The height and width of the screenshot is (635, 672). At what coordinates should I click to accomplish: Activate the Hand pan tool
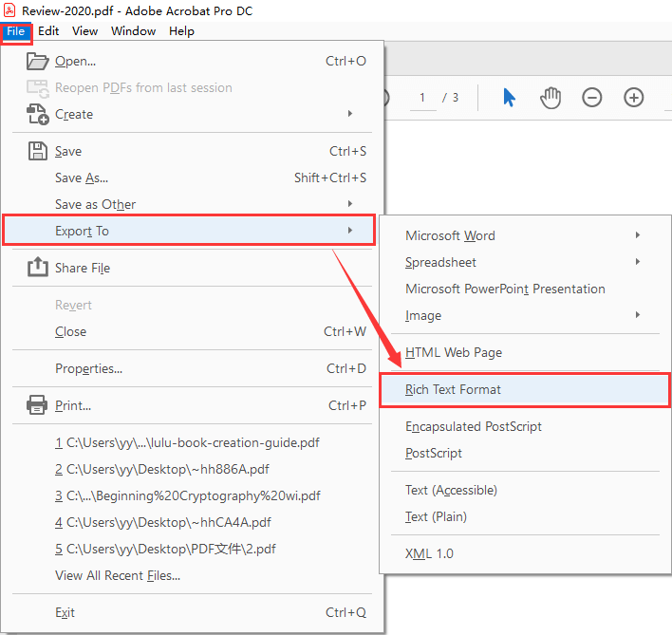click(x=551, y=98)
